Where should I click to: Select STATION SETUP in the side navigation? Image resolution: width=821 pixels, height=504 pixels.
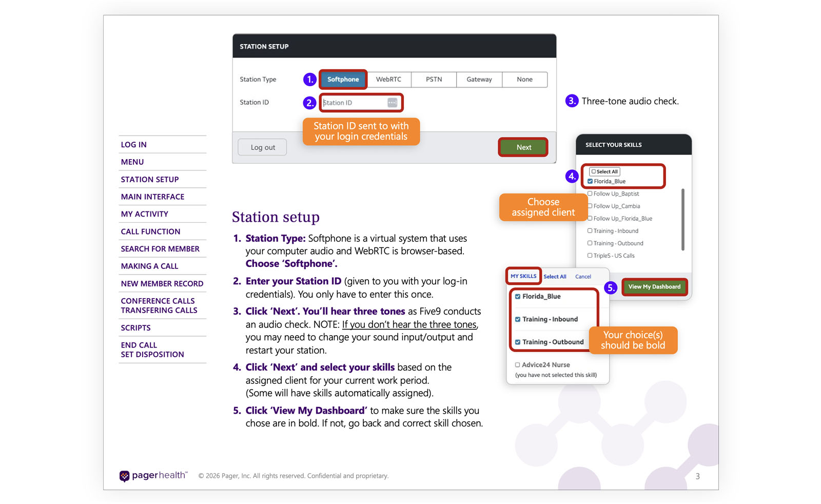[150, 180]
